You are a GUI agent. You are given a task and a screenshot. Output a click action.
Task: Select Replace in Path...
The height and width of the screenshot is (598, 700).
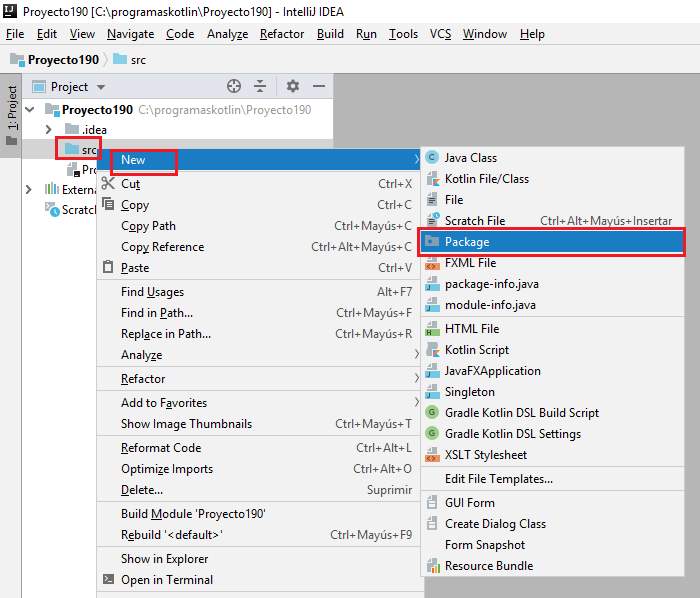tap(258, 333)
